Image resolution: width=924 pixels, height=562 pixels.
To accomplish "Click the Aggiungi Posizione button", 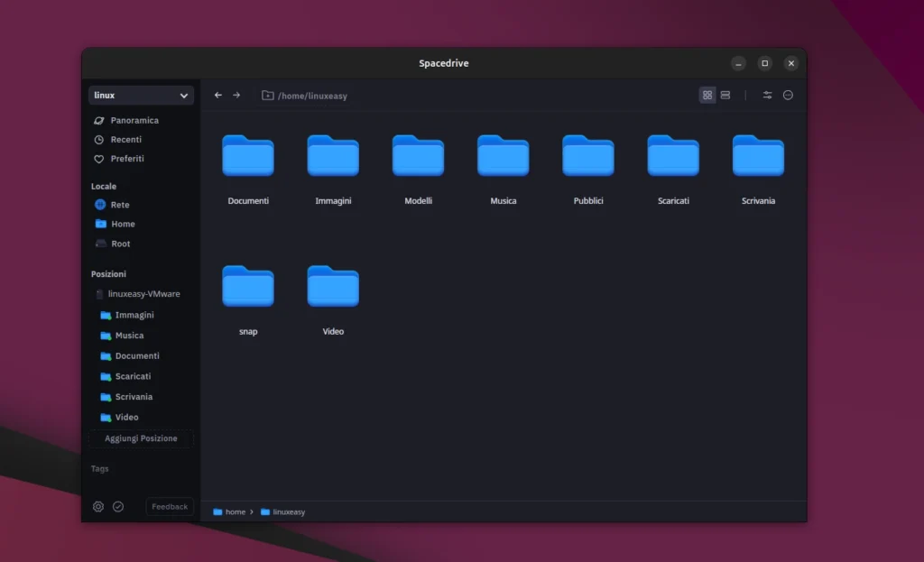I will point(141,438).
